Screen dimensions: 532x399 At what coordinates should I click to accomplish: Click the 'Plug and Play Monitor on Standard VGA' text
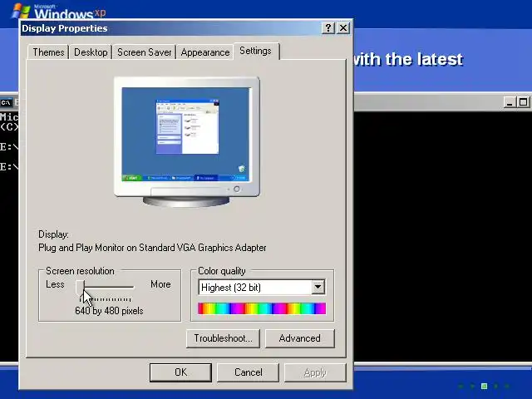152,248
